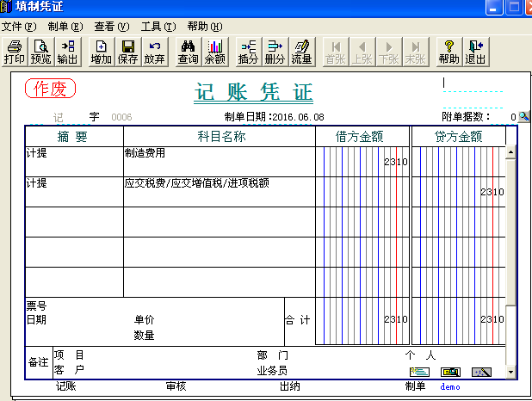Image resolution: width=532 pixels, height=401 pixels.
Task: Save the voucher using 保存 icon
Action: [x=127, y=52]
